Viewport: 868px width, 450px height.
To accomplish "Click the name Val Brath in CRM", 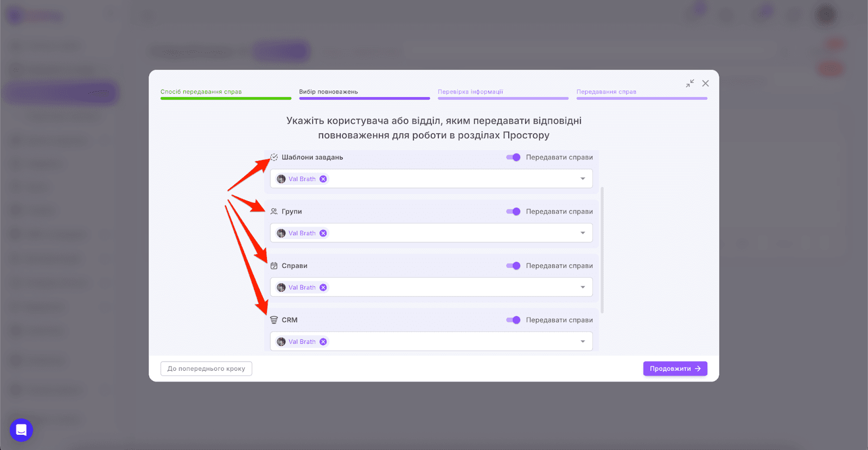I will click(x=302, y=342).
